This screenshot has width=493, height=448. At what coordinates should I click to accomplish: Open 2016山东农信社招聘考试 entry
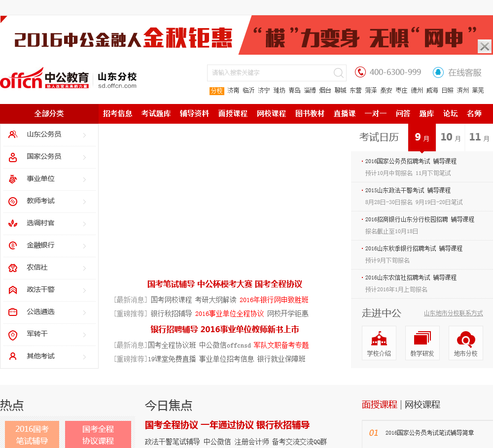point(397,277)
